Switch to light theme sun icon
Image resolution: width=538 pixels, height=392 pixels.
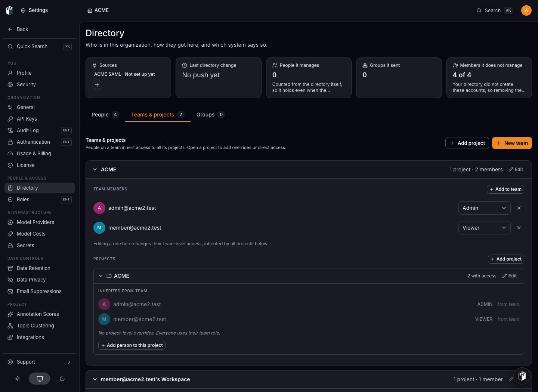(x=17, y=379)
